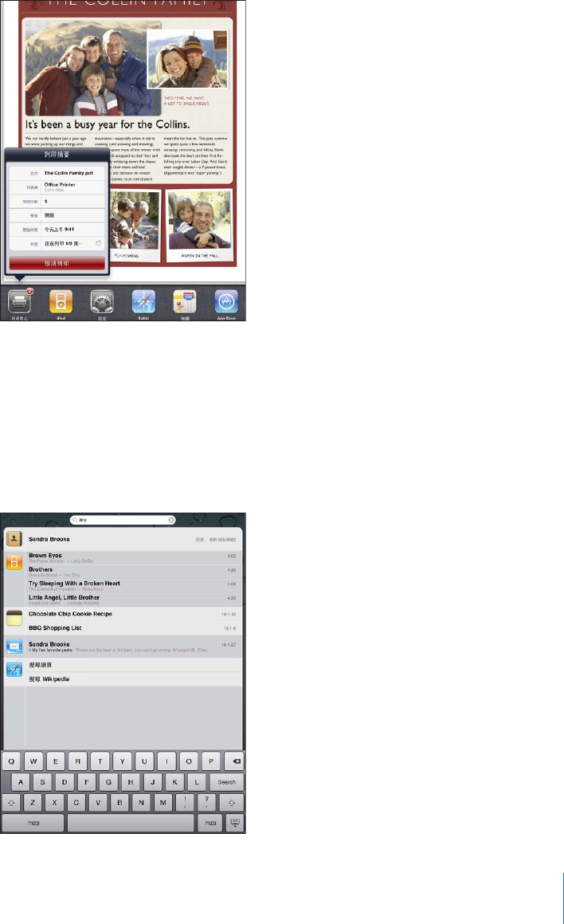Viewport: 564px width, 924px height.
Task: Tap the 正在列印 printing status row
Action: pos(57,243)
